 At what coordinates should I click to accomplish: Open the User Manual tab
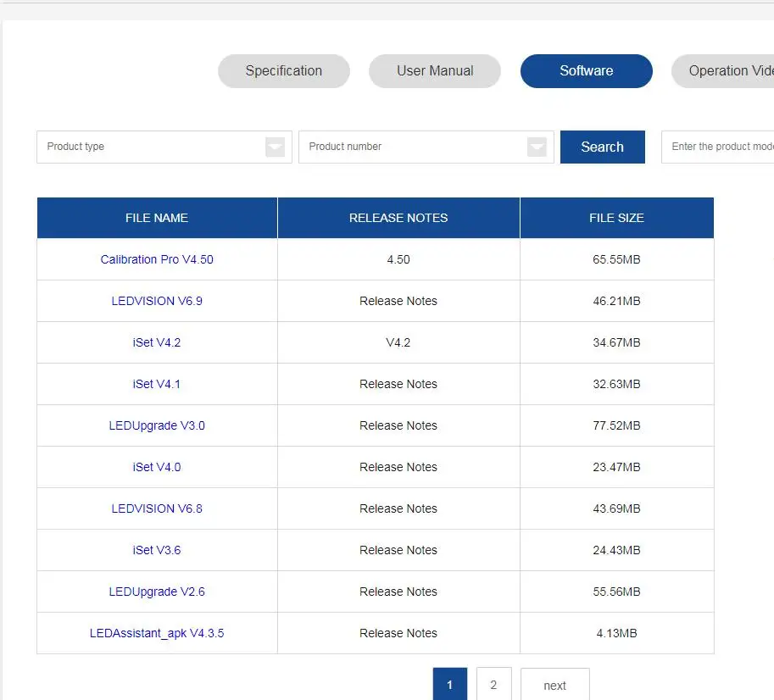(435, 71)
